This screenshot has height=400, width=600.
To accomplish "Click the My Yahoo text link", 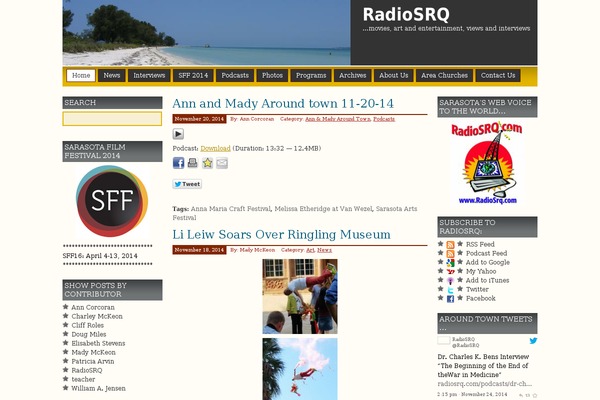I will [481, 271].
